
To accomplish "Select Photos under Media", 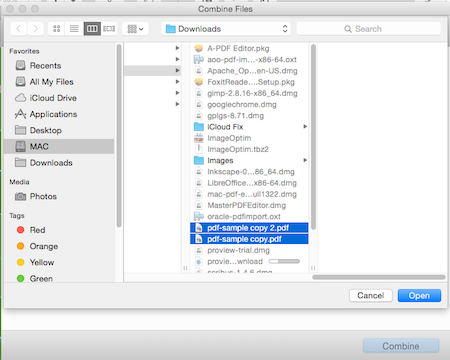I will click(x=60, y=196).
